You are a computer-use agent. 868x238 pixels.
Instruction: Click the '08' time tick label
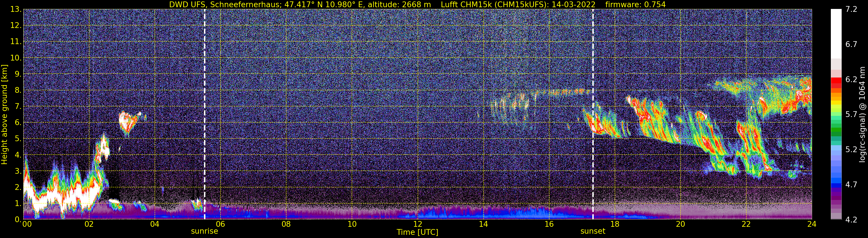(x=286, y=224)
